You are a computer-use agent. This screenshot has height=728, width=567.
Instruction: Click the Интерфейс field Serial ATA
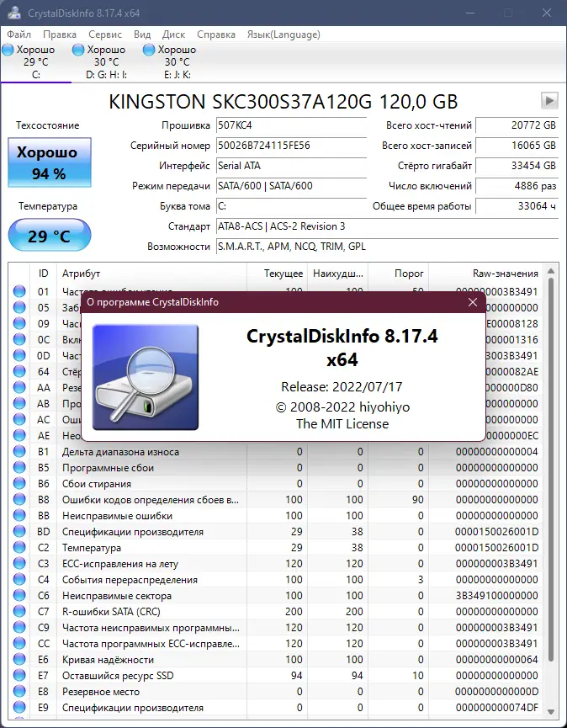coord(291,166)
